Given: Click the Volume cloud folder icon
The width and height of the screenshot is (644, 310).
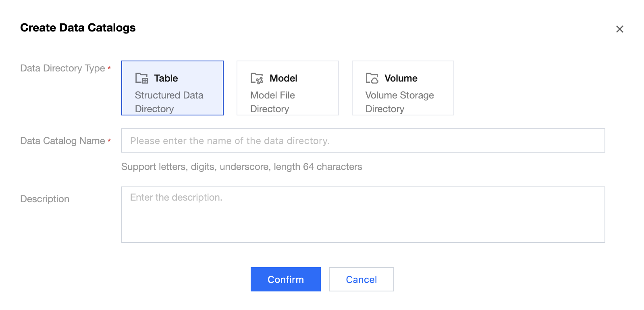Looking at the screenshot, I should tap(372, 78).
